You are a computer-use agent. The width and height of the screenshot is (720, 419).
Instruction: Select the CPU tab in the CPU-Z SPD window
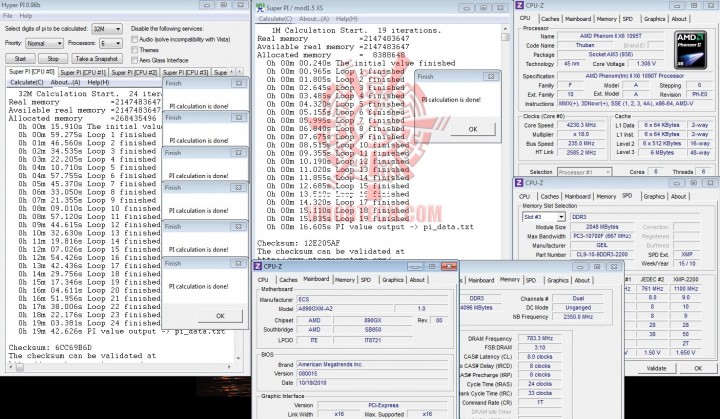524,197
